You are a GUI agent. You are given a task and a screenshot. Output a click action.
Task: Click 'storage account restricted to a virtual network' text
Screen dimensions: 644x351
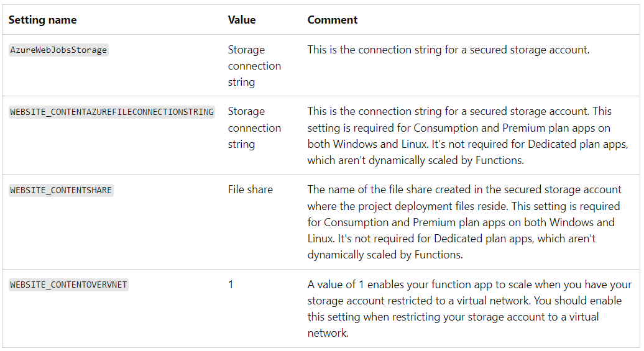pos(418,301)
